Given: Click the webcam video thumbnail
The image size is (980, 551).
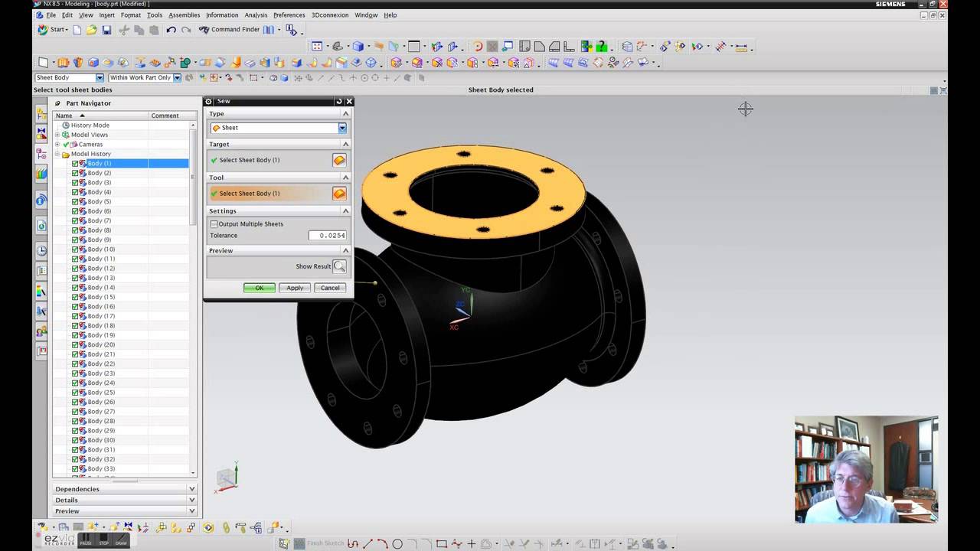Looking at the screenshot, I should tap(866, 470).
